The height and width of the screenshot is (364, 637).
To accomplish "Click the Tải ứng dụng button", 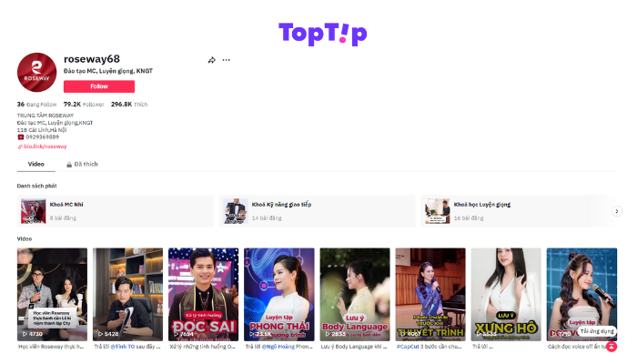I will pyautogui.click(x=597, y=331).
